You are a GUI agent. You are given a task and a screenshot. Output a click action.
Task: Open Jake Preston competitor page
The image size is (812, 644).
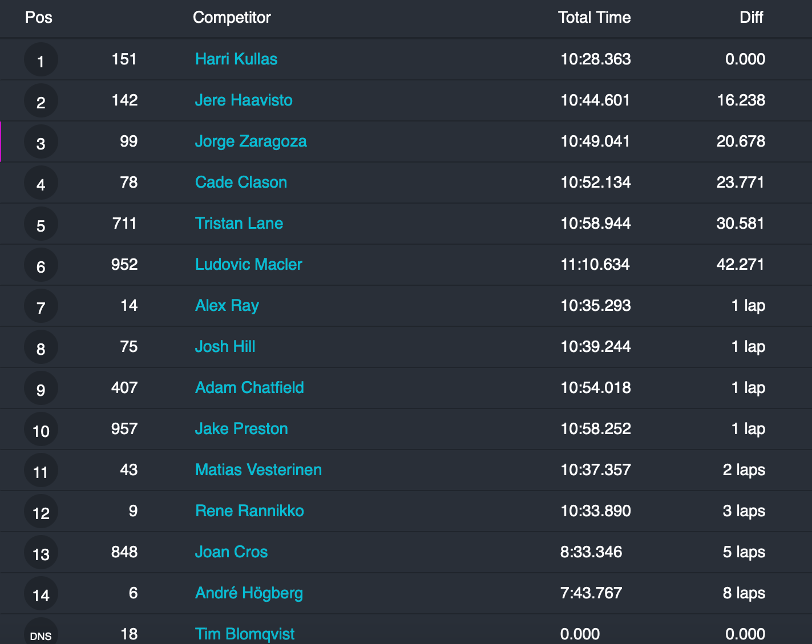[241, 429]
